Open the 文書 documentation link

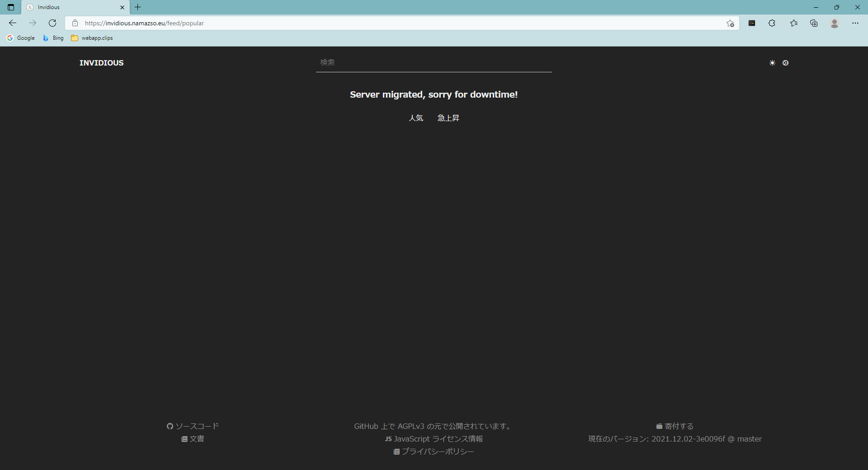point(193,439)
